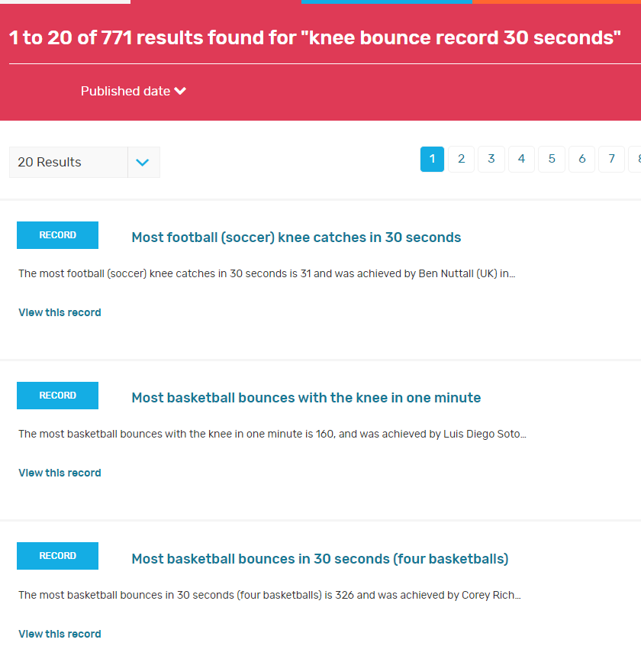This screenshot has height=672, width=641.
Task: Click RECORD badge for four basketballs result
Action: pos(57,556)
